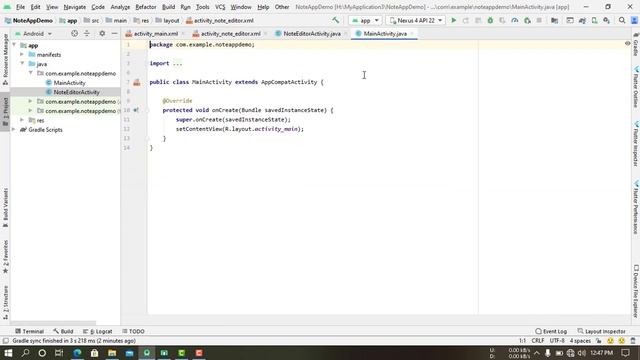Open the Layout Inspector
Screen dimensions: 640x360
point(601,331)
